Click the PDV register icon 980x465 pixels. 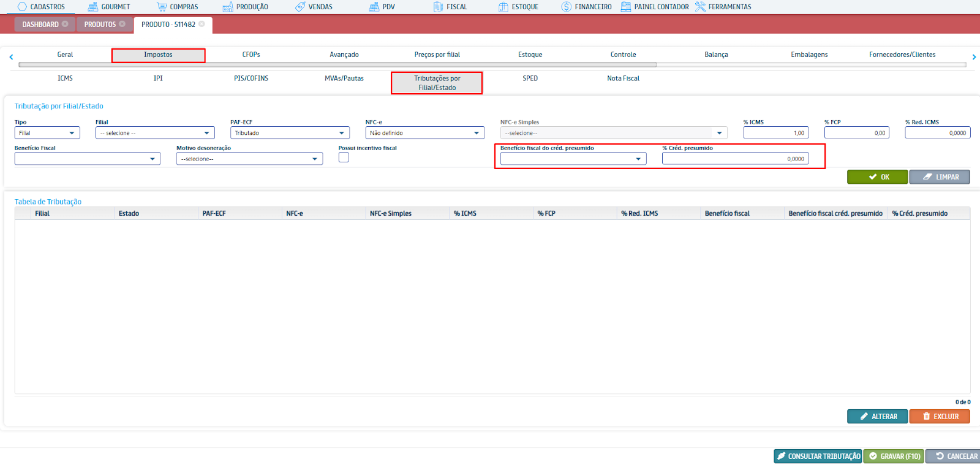click(x=374, y=7)
